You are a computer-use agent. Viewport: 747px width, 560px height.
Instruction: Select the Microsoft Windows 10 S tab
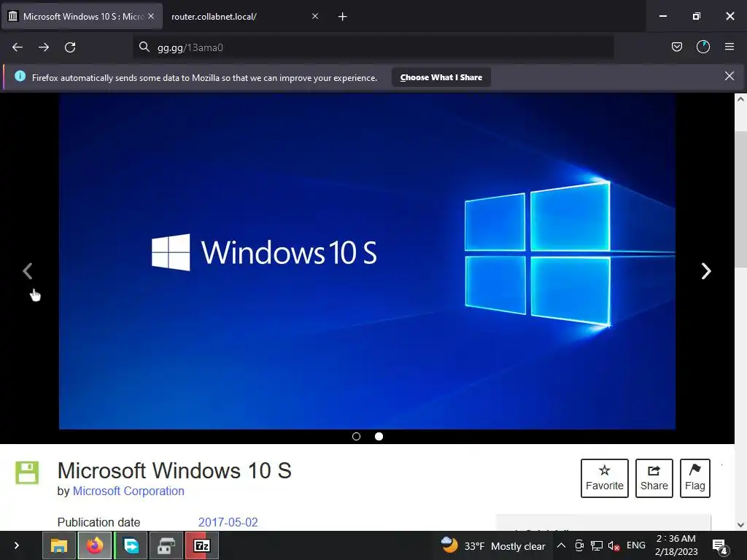[82, 17]
